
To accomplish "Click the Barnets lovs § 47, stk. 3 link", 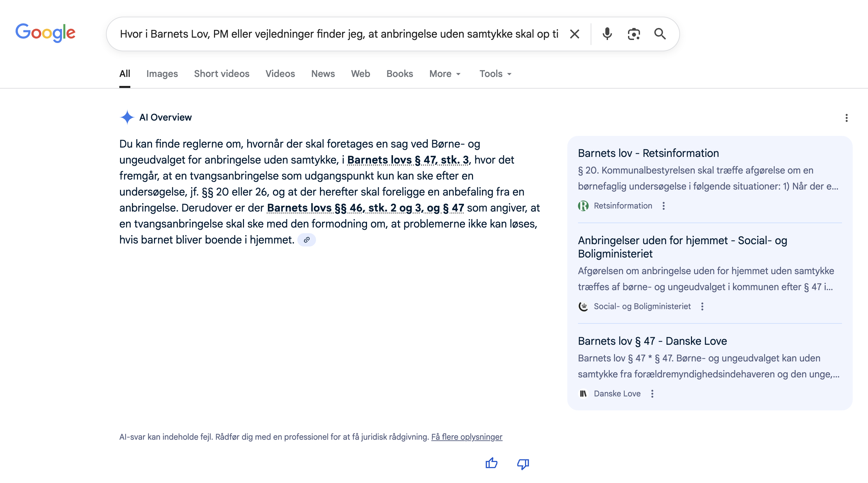I will pyautogui.click(x=408, y=160).
